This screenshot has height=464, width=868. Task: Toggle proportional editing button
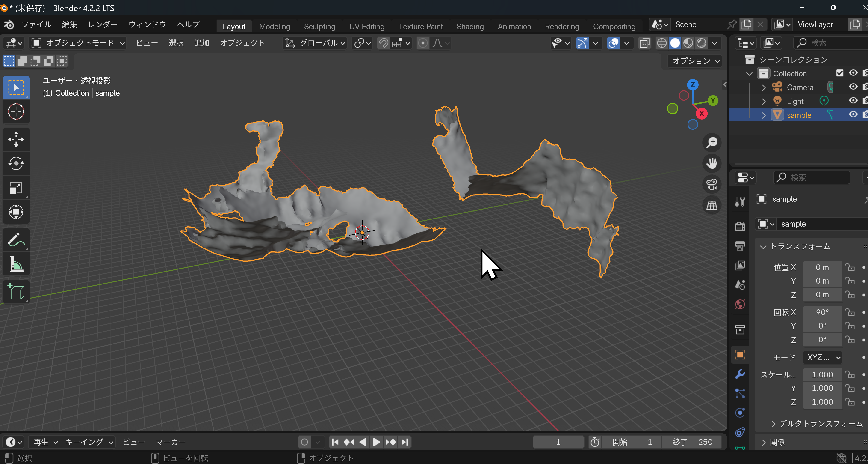click(423, 43)
